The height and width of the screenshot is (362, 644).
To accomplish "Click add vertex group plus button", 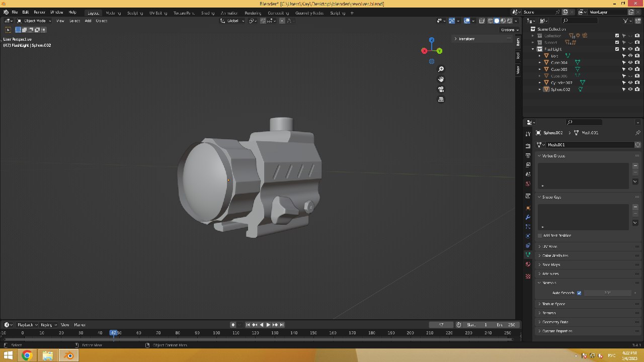I will coord(635,165).
